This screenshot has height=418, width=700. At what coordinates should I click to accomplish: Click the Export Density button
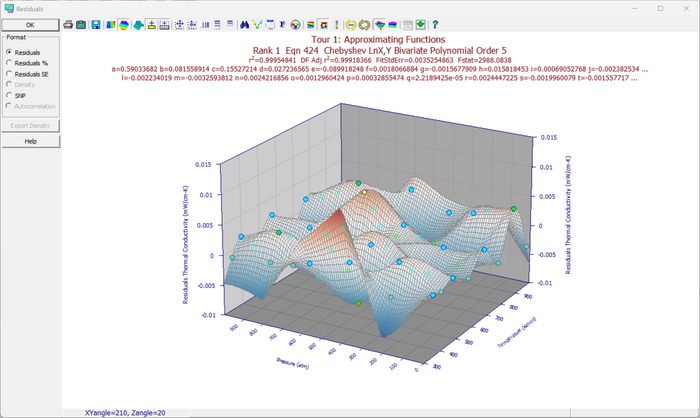point(31,125)
